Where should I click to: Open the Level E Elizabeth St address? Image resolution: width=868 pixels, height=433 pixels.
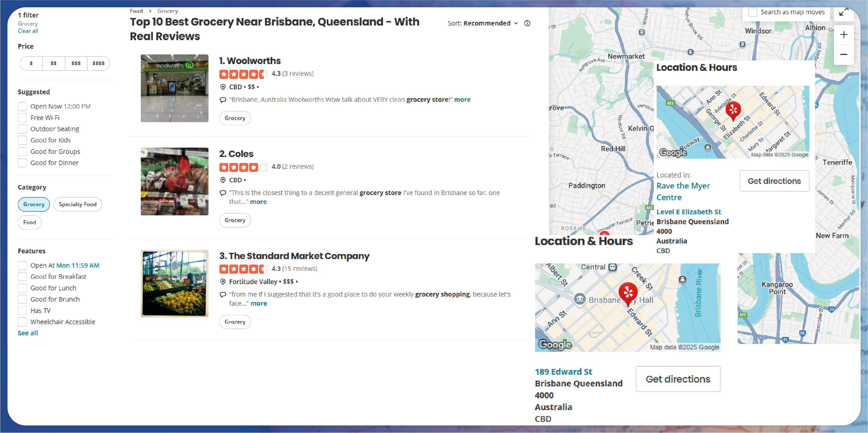[x=689, y=212]
